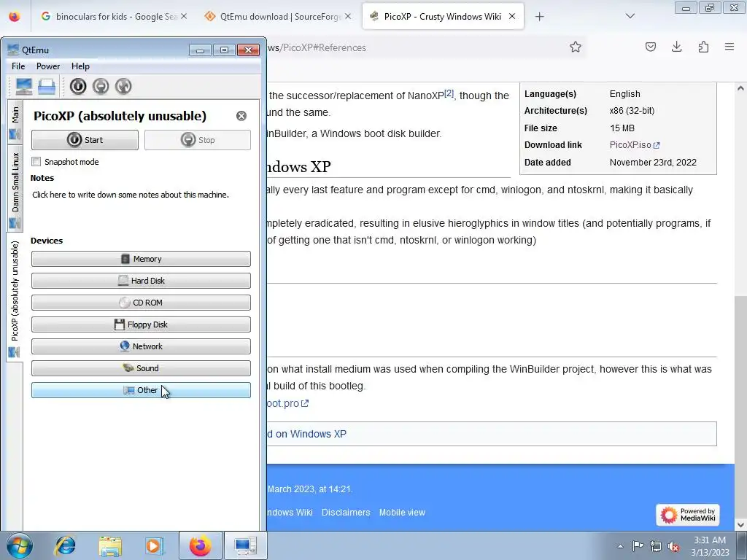The image size is (747, 560).
Task: Open the Help menu in QtEmu
Action: pyautogui.click(x=80, y=66)
